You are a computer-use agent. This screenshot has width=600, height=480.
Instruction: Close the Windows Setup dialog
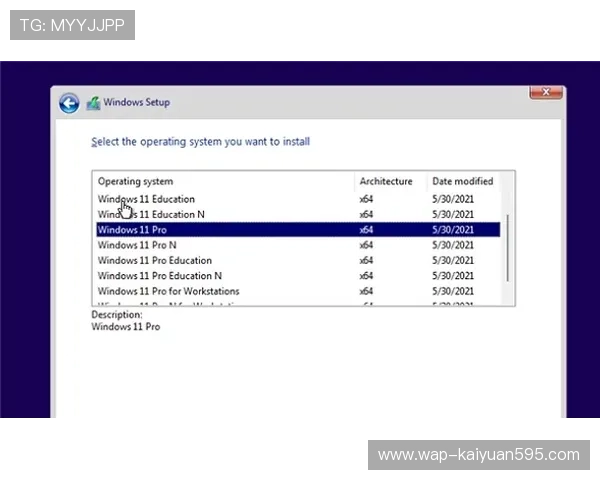(x=546, y=92)
